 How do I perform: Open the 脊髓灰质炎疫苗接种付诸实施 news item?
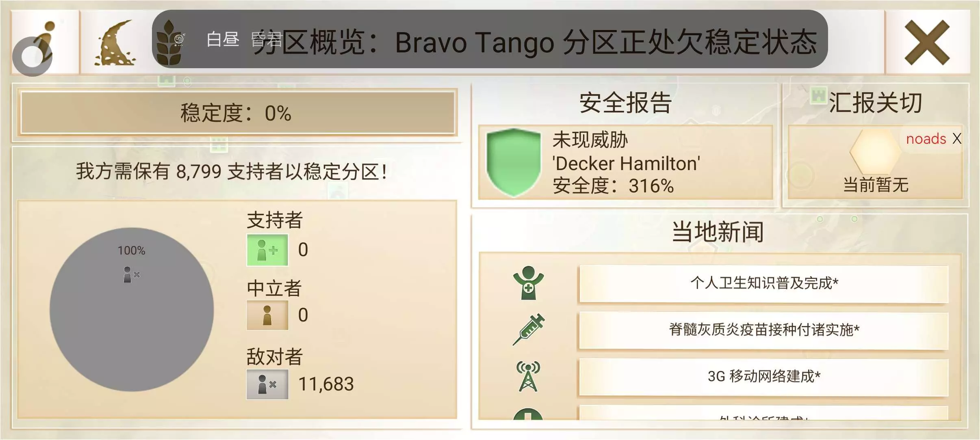(764, 330)
